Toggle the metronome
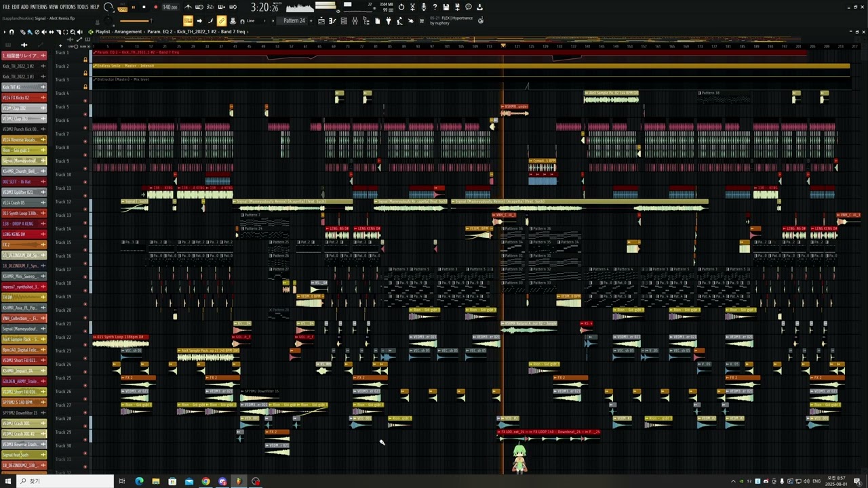 click(x=188, y=7)
